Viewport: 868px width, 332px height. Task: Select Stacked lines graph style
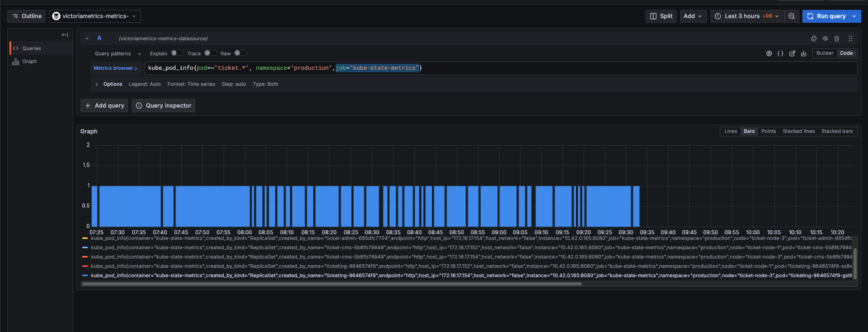(x=798, y=131)
